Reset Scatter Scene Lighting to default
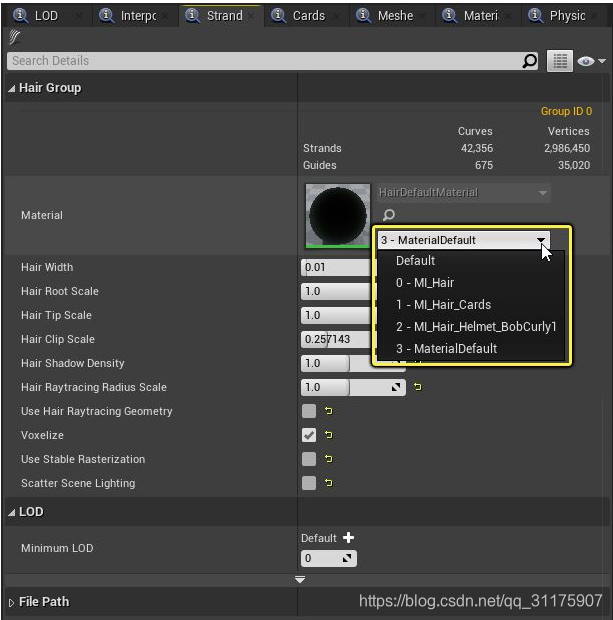This screenshot has width=613, height=620. point(329,483)
